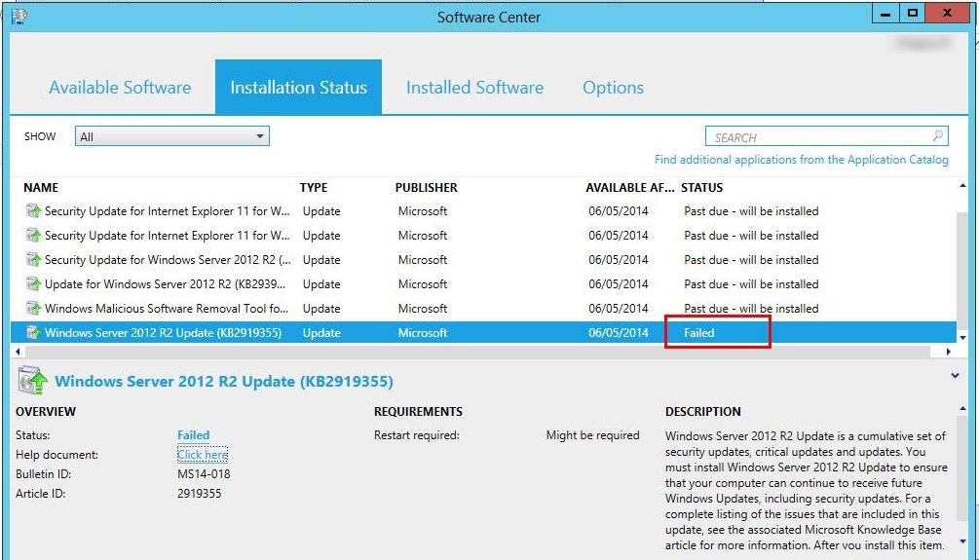
Task: Maximize the Software Center window
Action: point(912,13)
